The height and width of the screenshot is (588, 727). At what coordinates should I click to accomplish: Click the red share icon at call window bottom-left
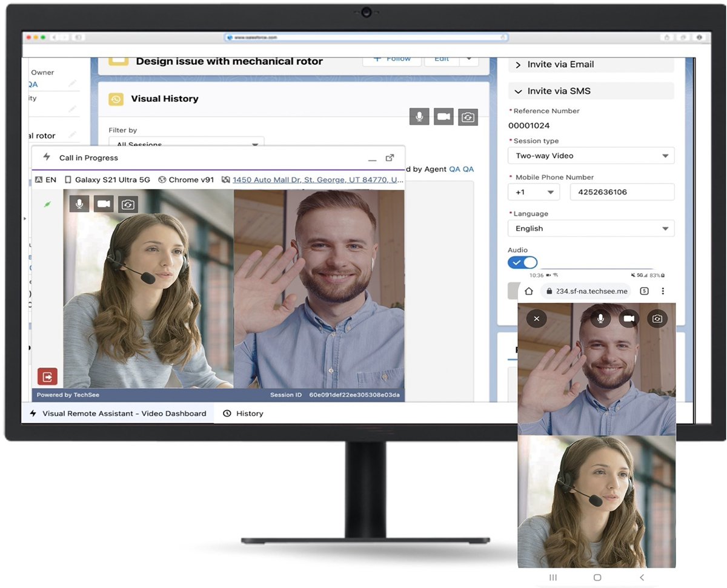point(48,376)
